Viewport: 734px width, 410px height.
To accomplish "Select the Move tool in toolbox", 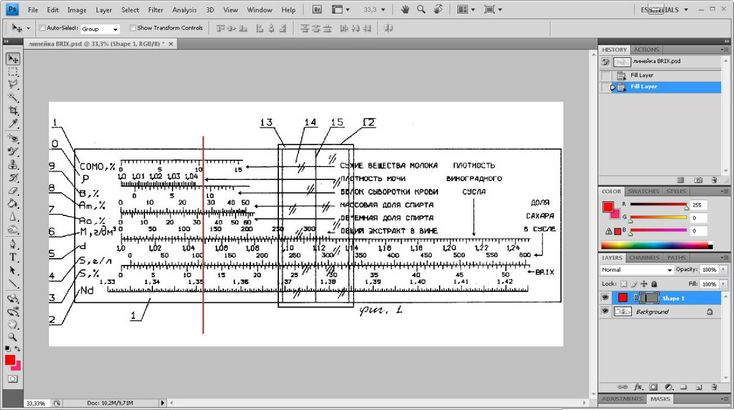I will (x=13, y=59).
